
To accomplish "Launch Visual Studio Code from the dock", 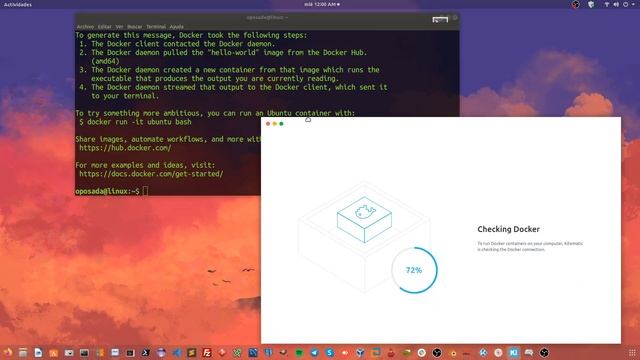I will (x=177, y=353).
